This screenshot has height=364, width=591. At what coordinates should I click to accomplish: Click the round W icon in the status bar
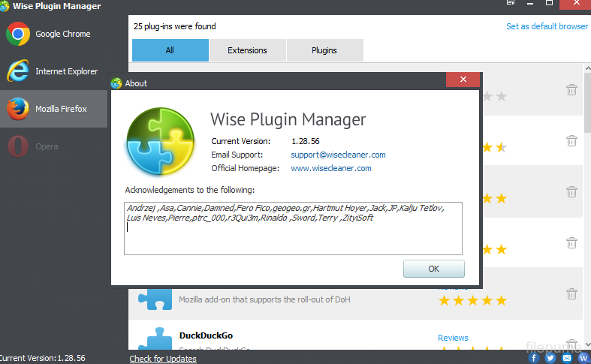pyautogui.click(x=583, y=357)
